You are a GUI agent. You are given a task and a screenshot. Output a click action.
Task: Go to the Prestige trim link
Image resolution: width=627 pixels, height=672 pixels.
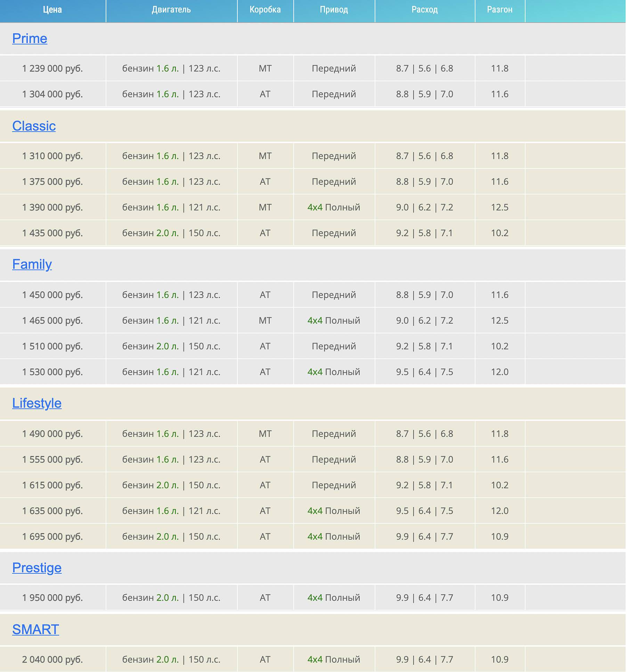[x=37, y=568]
